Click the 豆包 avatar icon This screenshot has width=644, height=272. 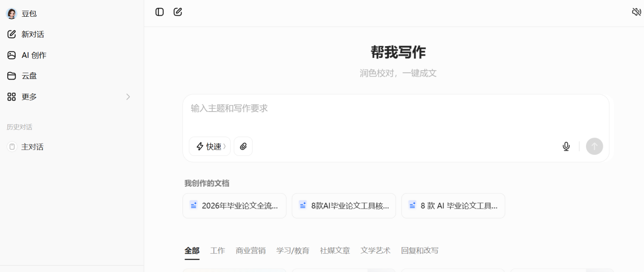click(x=11, y=14)
